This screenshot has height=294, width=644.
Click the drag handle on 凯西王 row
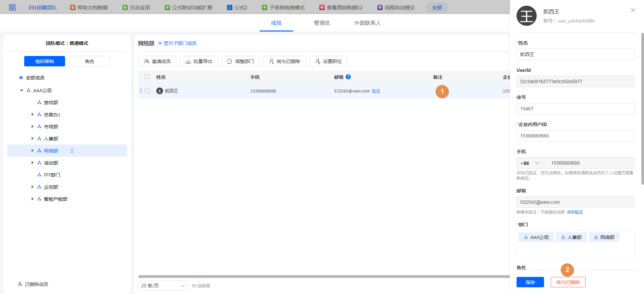[x=141, y=91]
